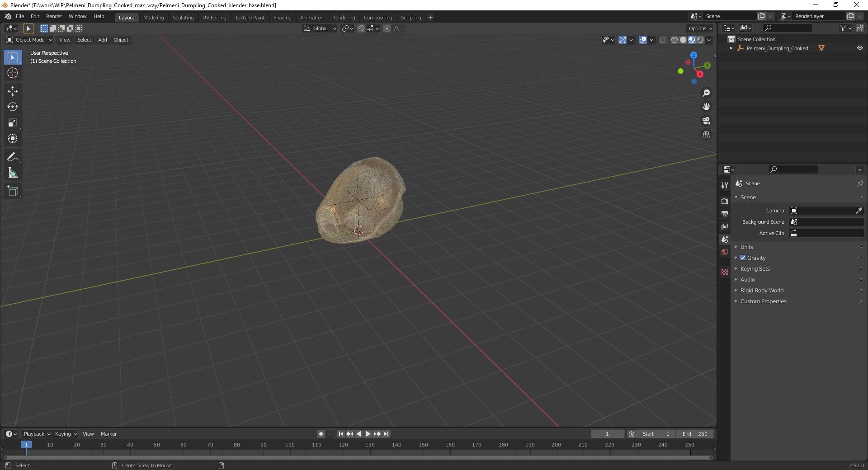Click the Blender logo menu icon

click(8, 16)
